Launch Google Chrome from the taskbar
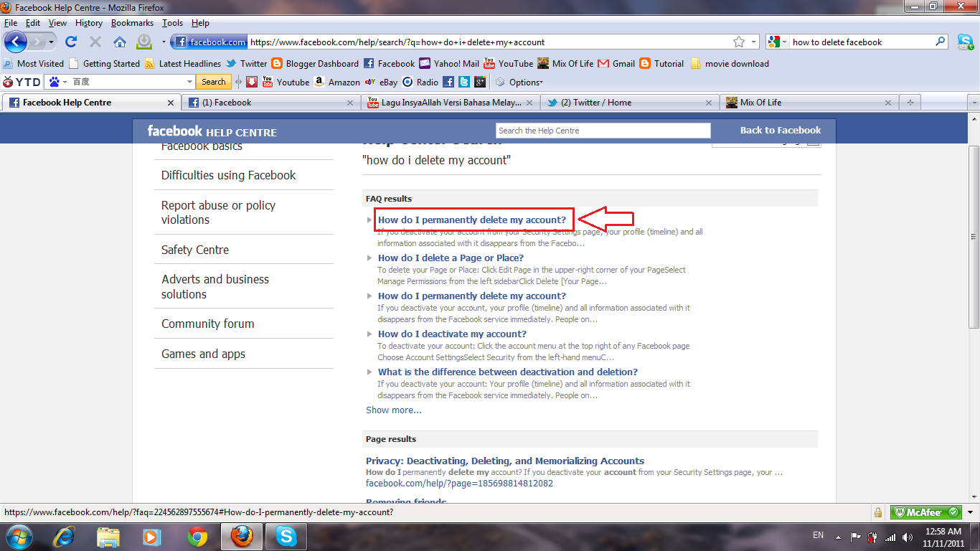 [197, 536]
